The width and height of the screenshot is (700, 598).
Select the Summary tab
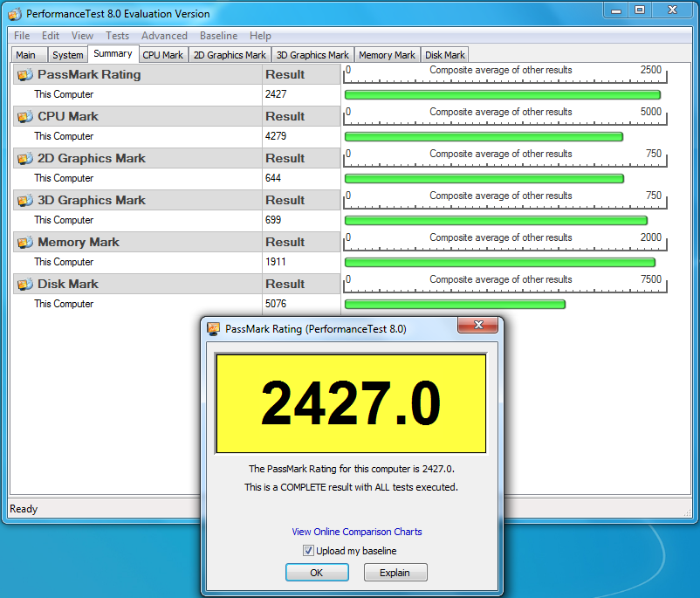pos(113,53)
